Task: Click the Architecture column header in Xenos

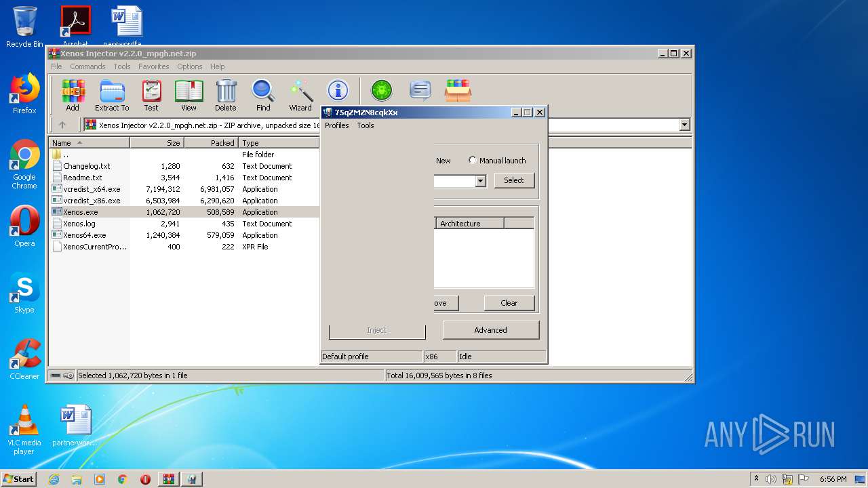Action: pos(469,224)
